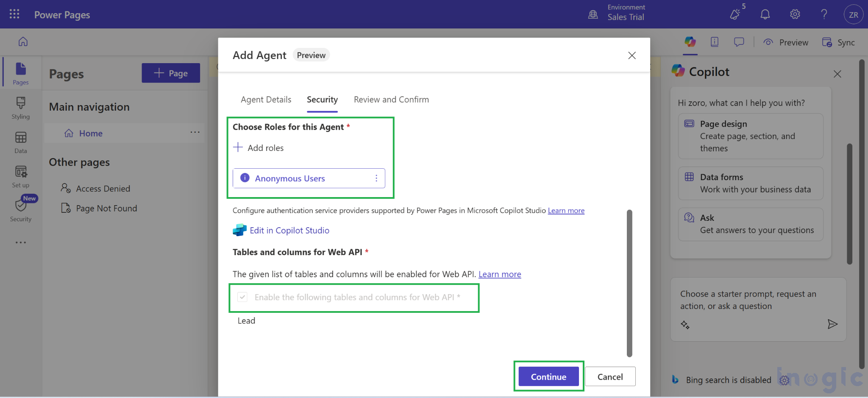Expand more sidebar items ellipsis
Image resolution: width=868 pixels, height=398 pixels.
click(21, 242)
